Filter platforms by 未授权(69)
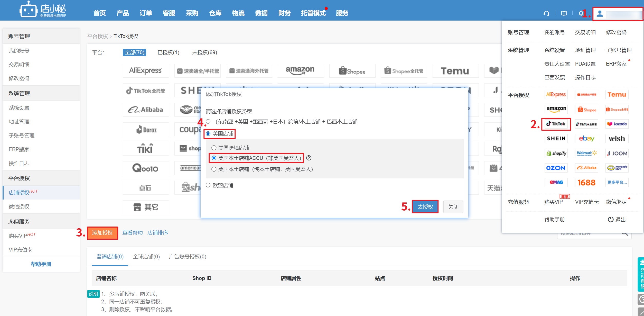 (204, 52)
